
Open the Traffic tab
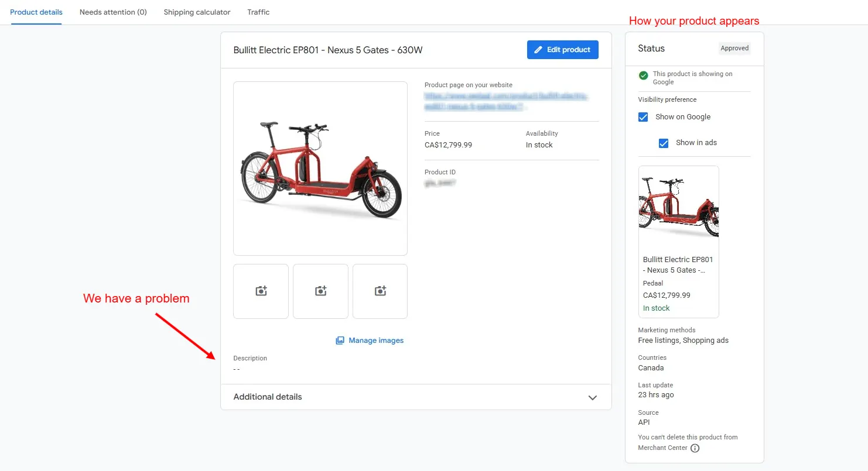pos(258,12)
